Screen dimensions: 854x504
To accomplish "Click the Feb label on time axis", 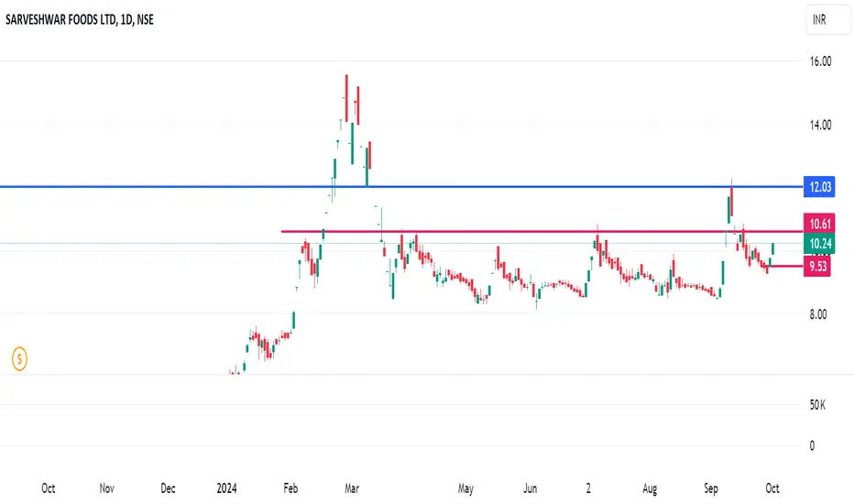I will [290, 488].
